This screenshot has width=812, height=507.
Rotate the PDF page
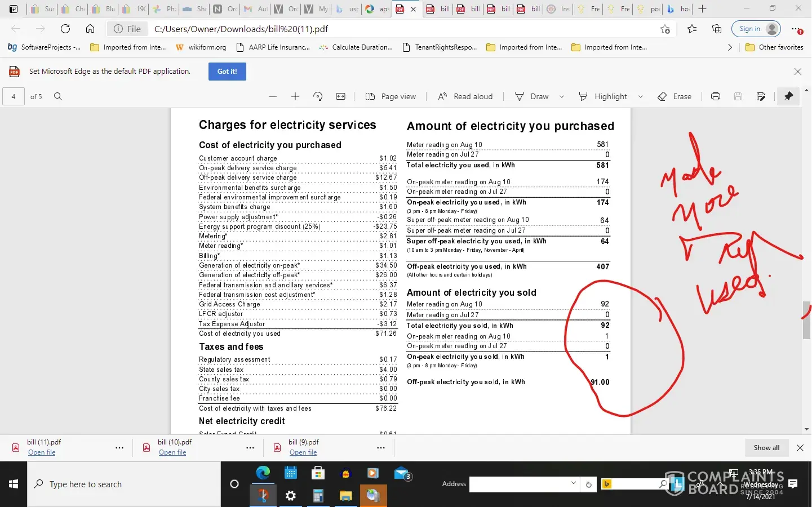coord(318,96)
